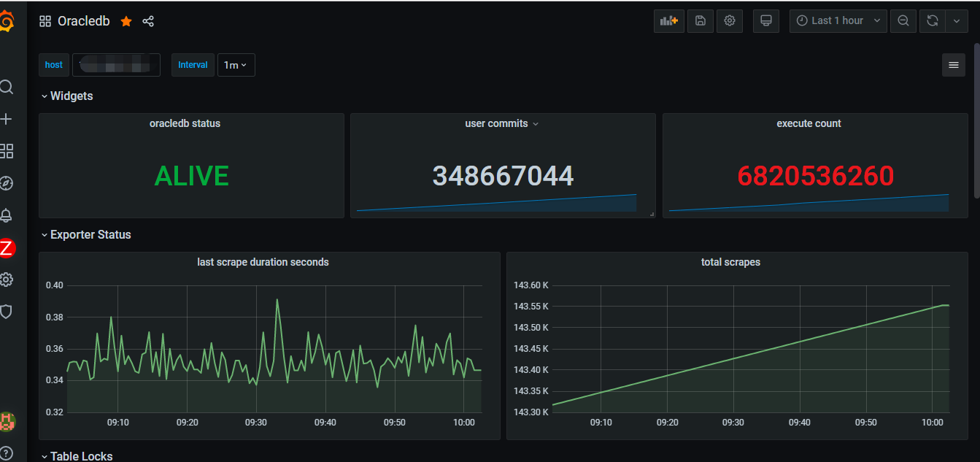Open dashboard settings gear in top bar

[x=729, y=21]
